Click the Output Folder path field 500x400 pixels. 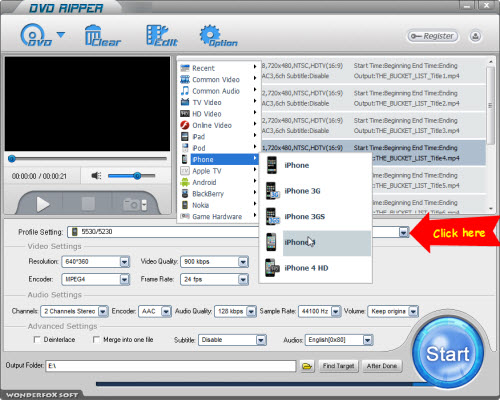coord(171,366)
